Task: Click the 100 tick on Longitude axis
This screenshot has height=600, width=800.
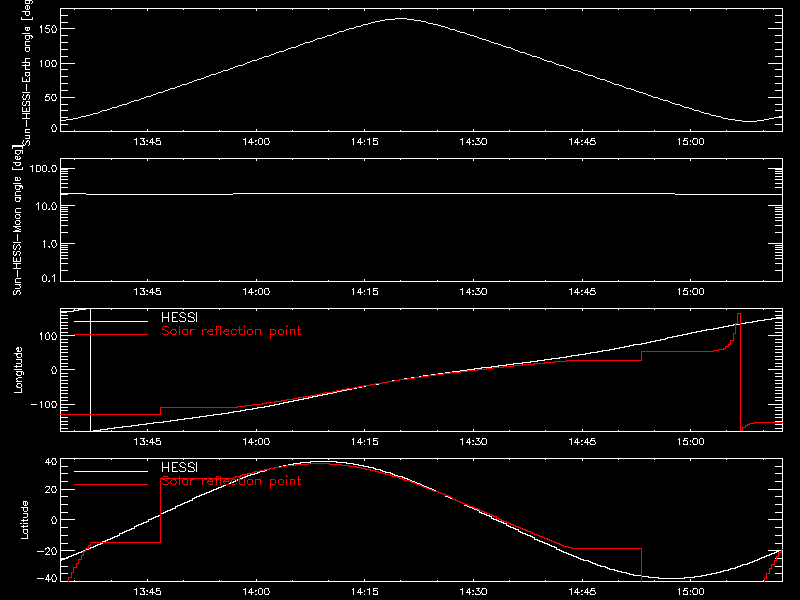Action: [x=48, y=336]
